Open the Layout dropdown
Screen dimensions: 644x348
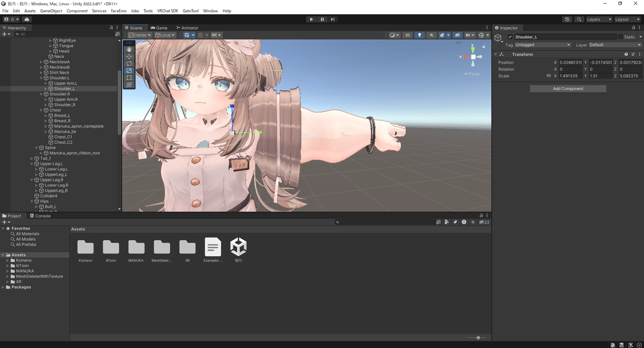[x=627, y=19]
